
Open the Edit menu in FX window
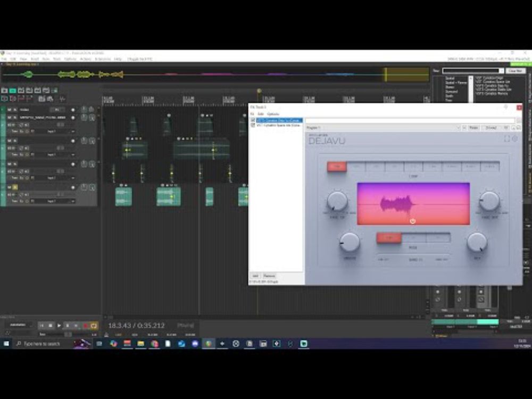(x=261, y=114)
